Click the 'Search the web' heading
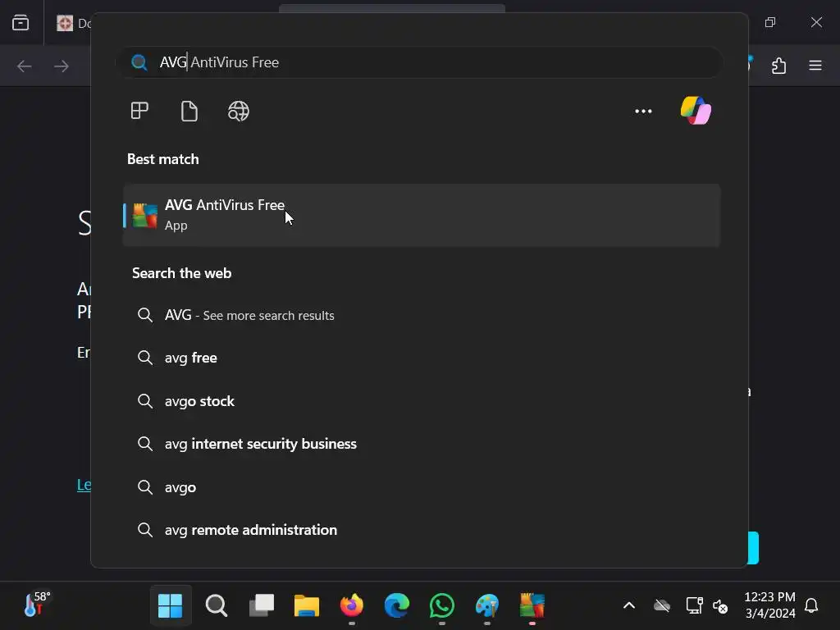 click(x=181, y=273)
